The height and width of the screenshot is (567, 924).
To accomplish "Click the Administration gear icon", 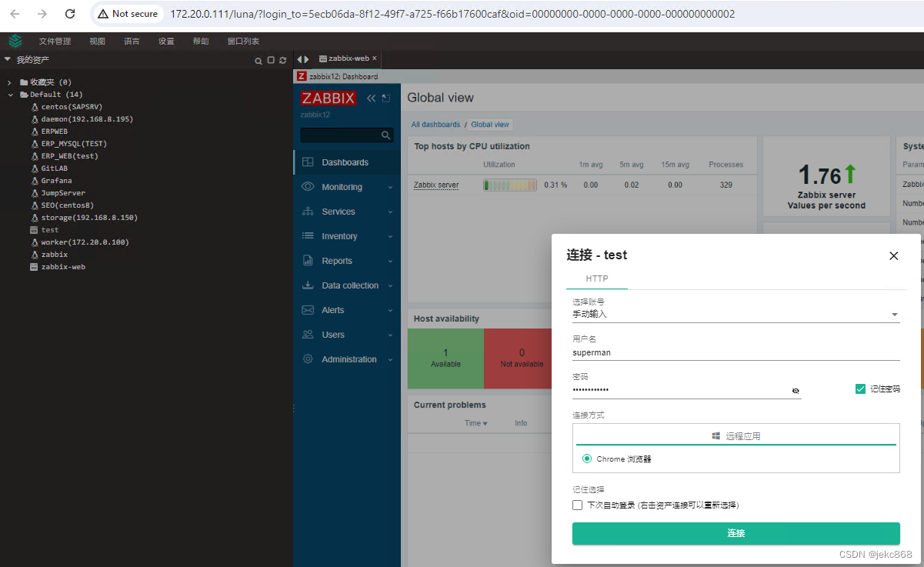I will coord(308,359).
